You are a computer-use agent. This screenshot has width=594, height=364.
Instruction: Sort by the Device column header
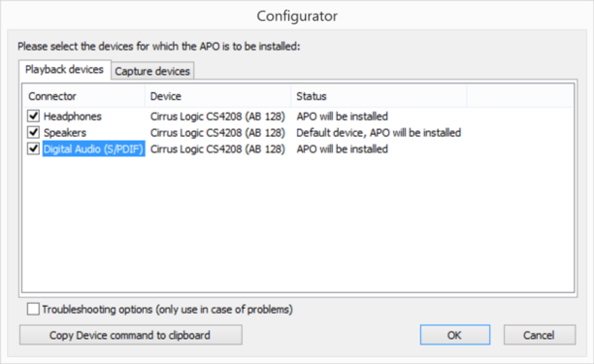click(x=218, y=96)
